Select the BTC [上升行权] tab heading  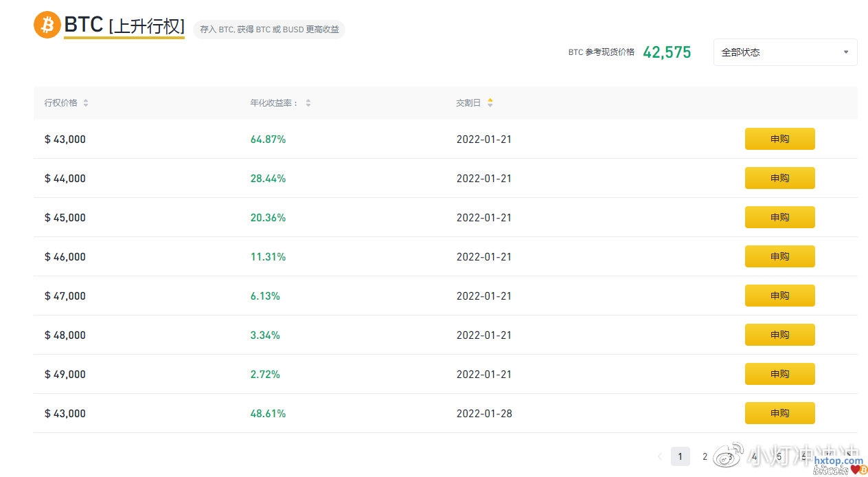tap(124, 26)
